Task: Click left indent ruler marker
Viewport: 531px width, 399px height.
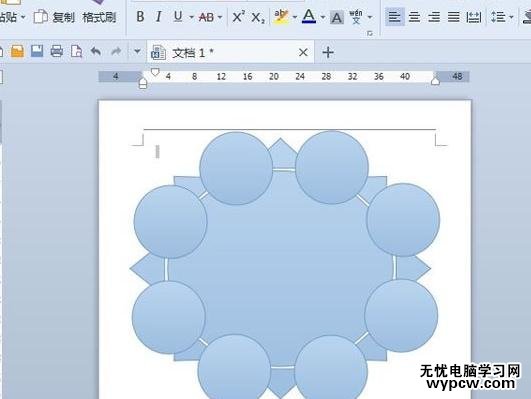Action: (143, 83)
